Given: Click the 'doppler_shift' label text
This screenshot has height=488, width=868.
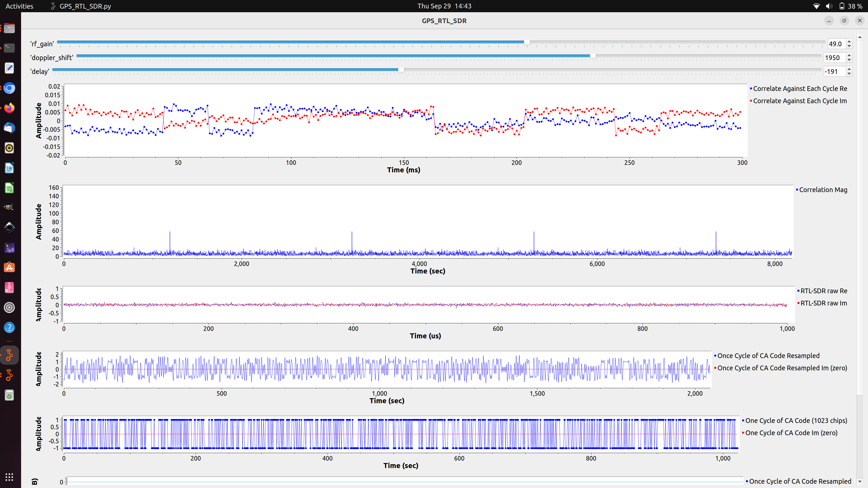Looking at the screenshot, I should click(51, 58).
